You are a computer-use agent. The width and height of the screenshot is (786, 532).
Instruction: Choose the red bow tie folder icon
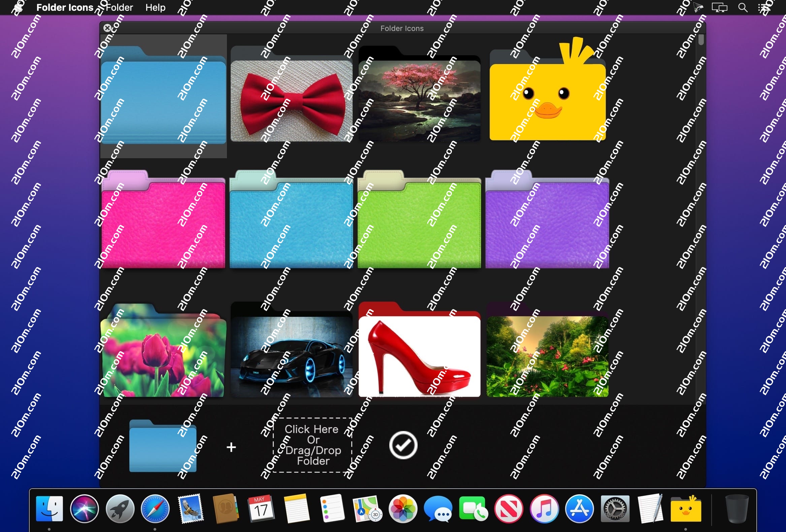click(291, 94)
